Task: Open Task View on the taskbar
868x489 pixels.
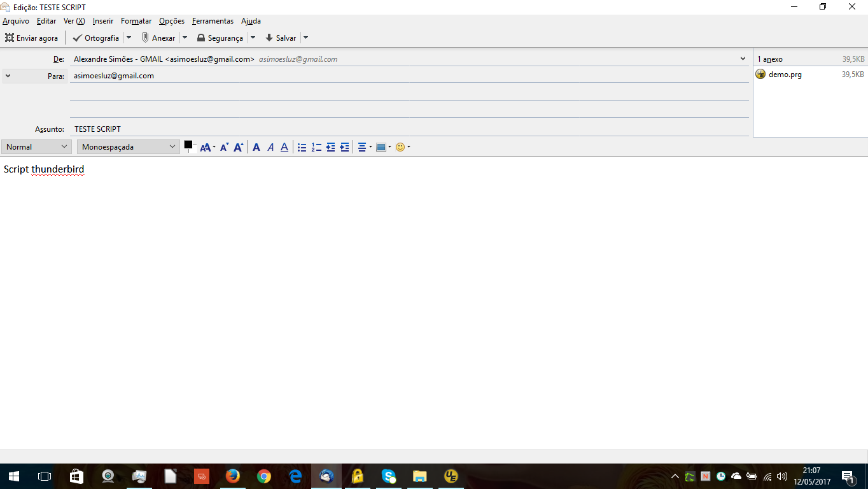Action: pyautogui.click(x=44, y=476)
